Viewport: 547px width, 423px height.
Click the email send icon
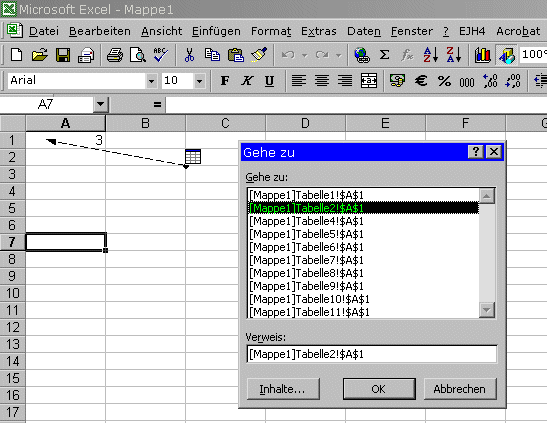[86, 55]
